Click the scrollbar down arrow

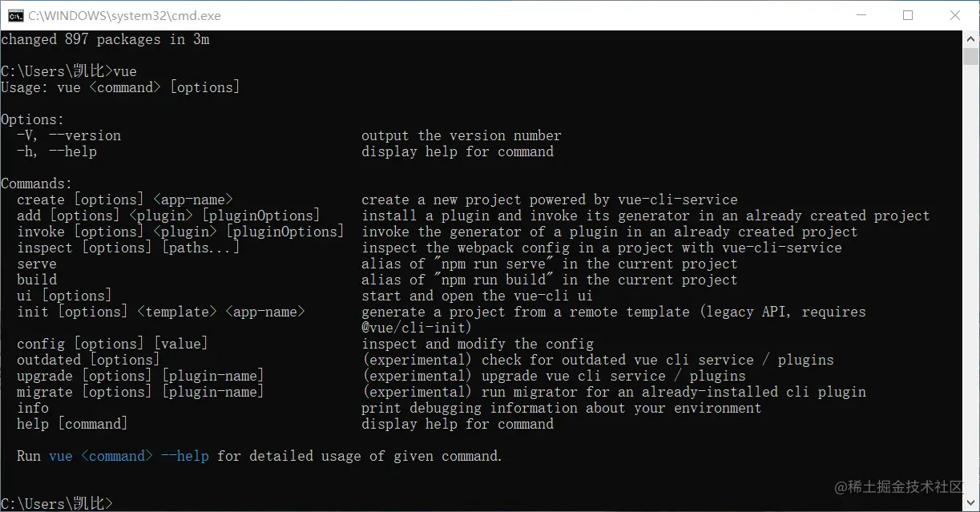point(971,504)
